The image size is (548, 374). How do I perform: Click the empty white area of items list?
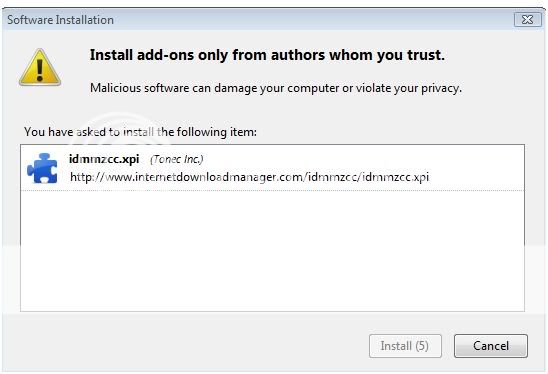point(272,251)
